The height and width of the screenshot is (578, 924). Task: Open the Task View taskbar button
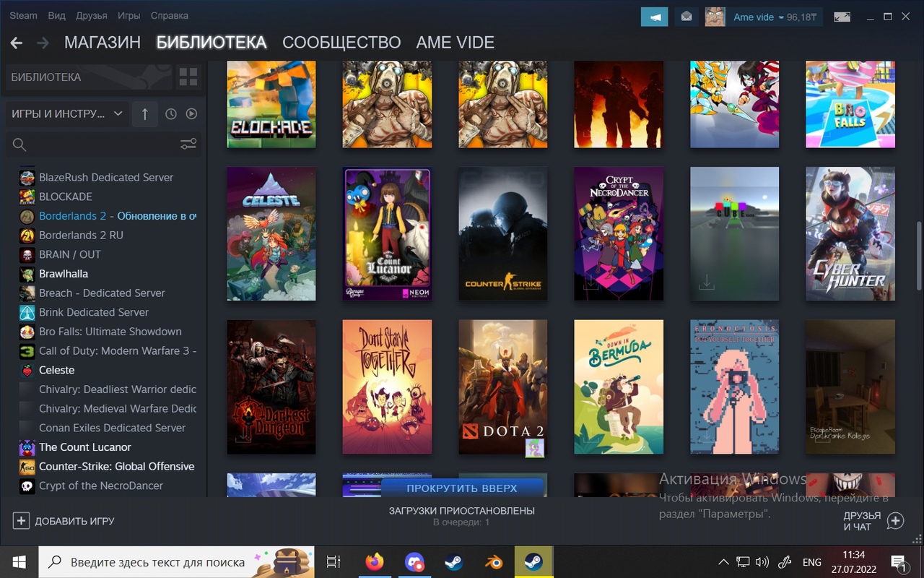334,561
